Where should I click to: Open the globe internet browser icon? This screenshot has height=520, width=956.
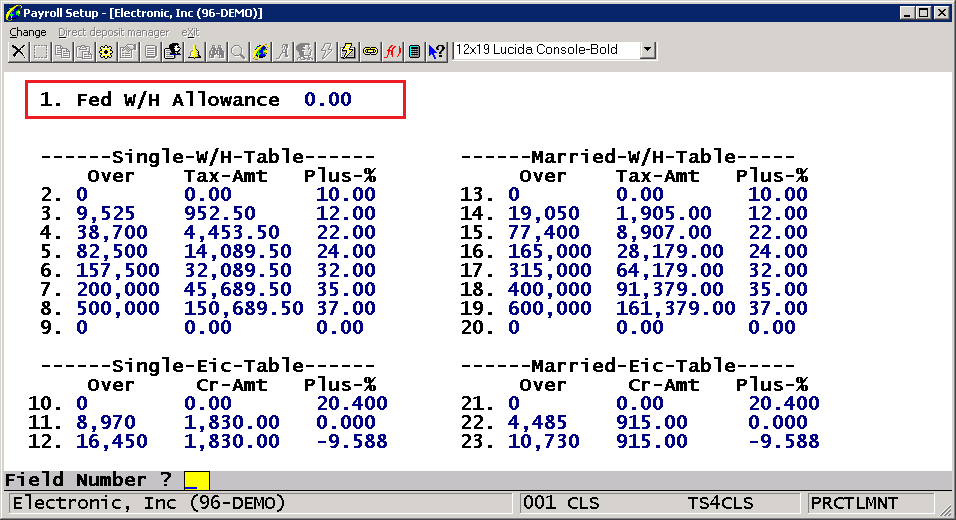[260, 51]
